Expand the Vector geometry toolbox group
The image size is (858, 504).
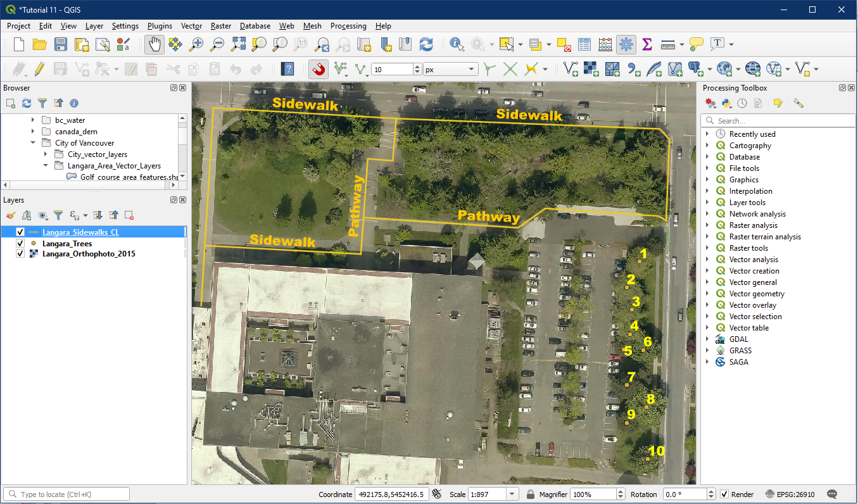click(707, 294)
